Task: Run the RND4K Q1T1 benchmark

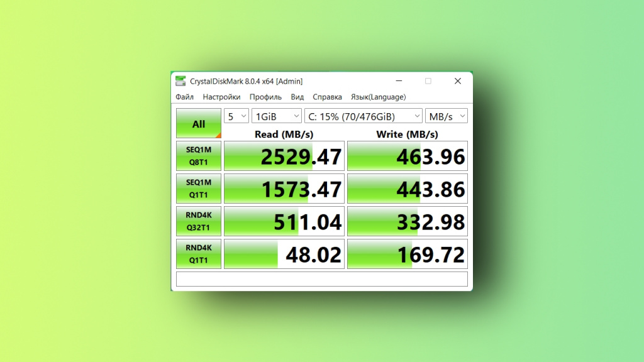Action: tap(198, 254)
